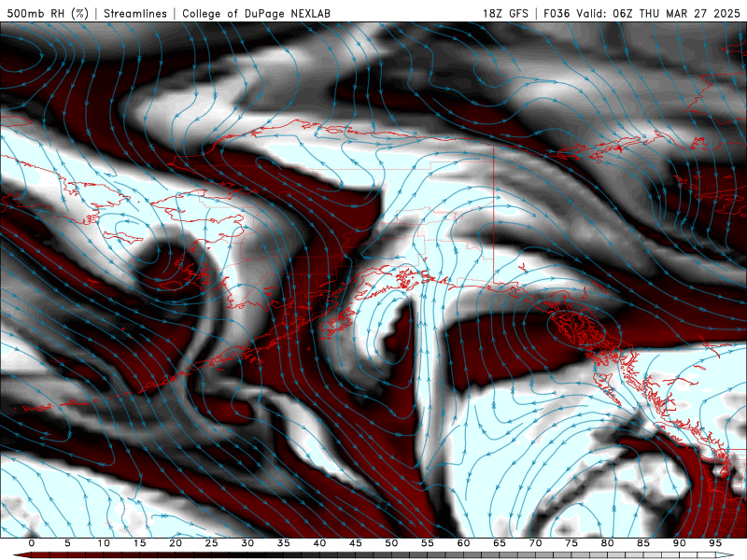The image size is (747, 560).
Task: Click the 45 label on humidity scale
Action: (356, 543)
